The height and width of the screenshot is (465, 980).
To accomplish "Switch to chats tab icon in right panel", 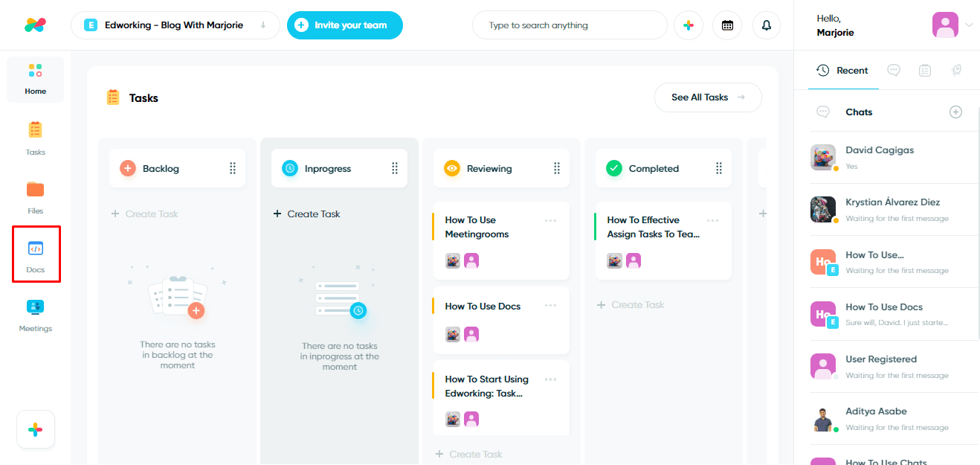I will (x=894, y=71).
